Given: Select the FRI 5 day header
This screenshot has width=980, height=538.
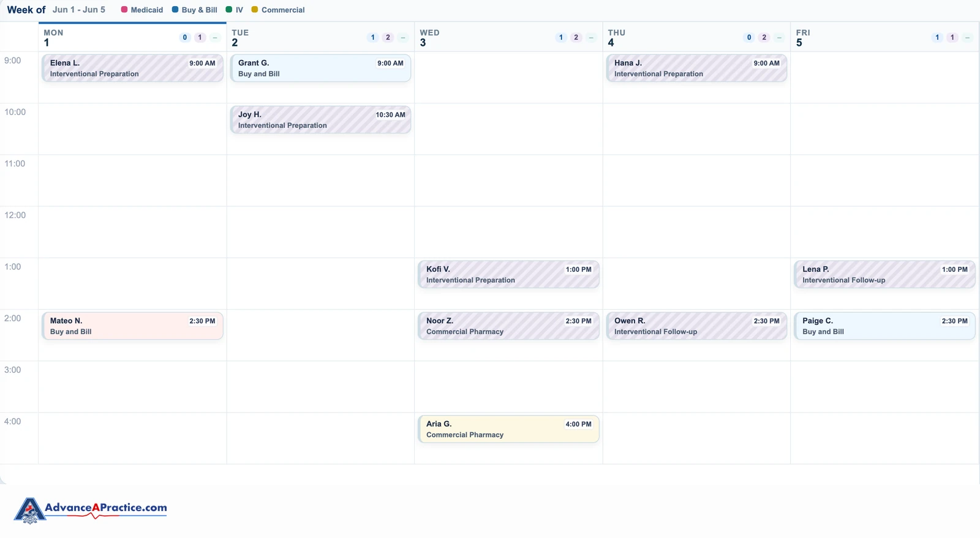Looking at the screenshot, I should pyautogui.click(x=884, y=37).
